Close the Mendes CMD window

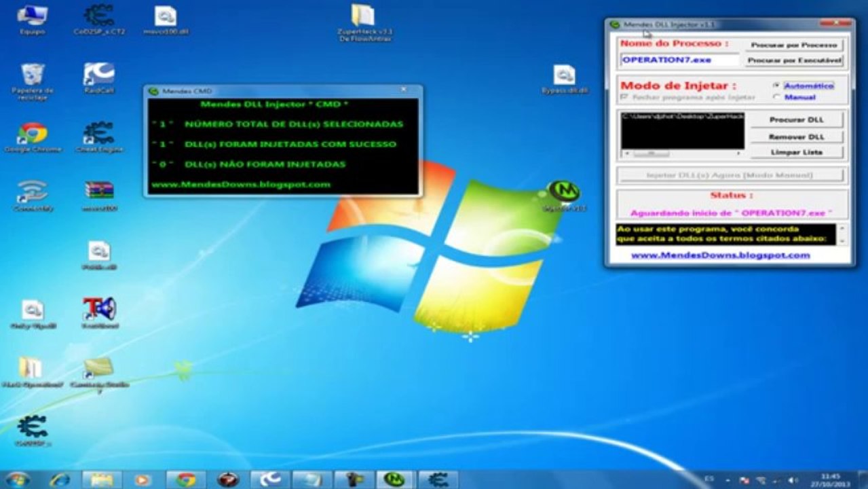(x=403, y=90)
